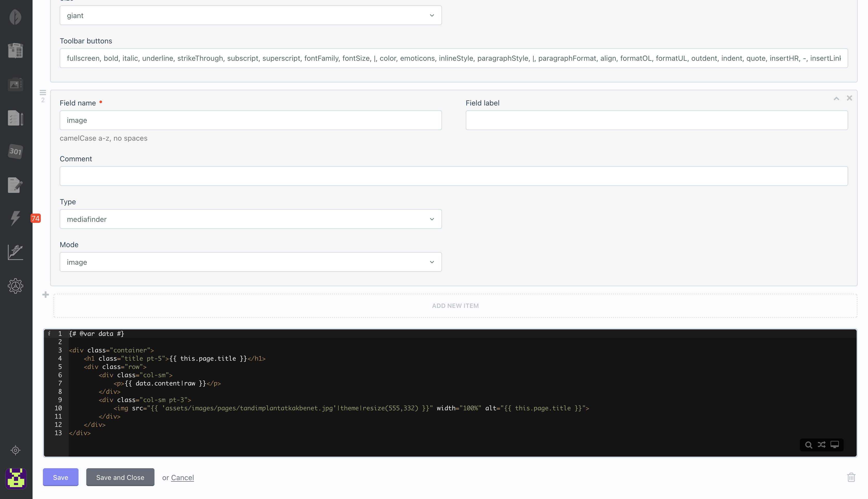Open the CMS section in the sidebar
Viewport: 868px width, 499px height.
point(16,50)
